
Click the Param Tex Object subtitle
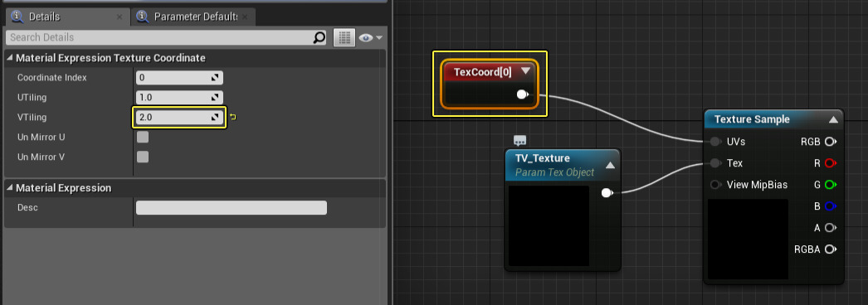554,172
